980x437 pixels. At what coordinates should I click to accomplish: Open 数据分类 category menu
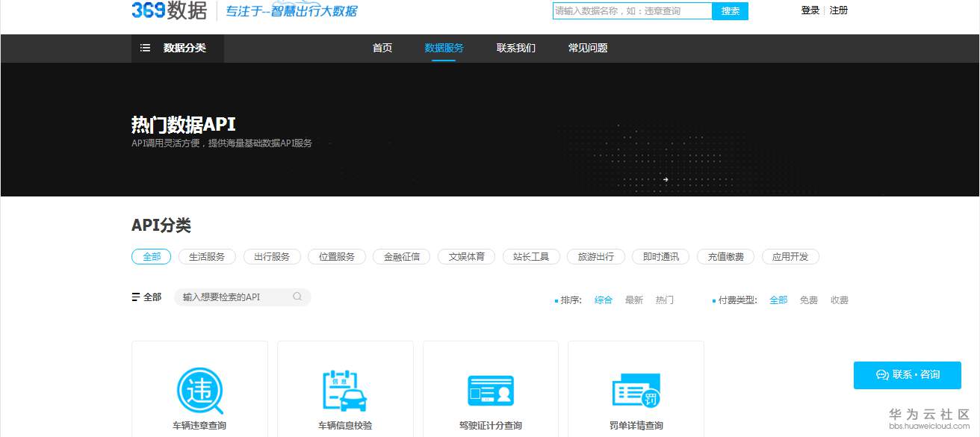[178, 48]
